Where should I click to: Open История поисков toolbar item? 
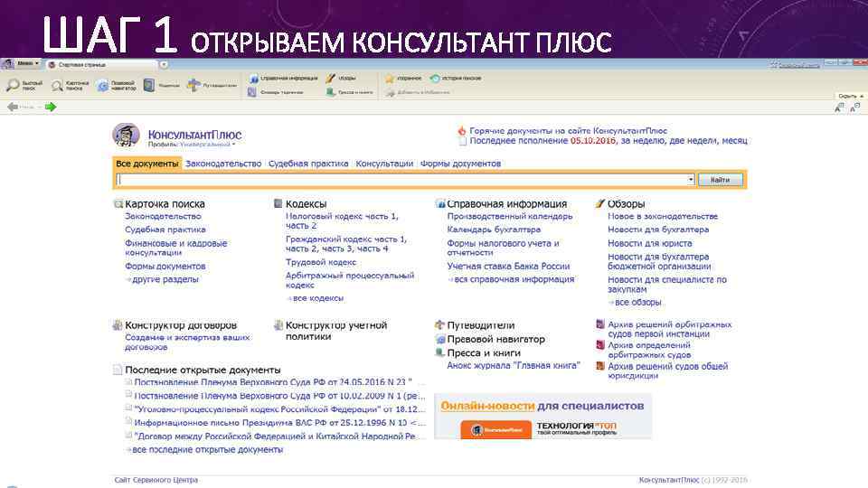pos(456,79)
